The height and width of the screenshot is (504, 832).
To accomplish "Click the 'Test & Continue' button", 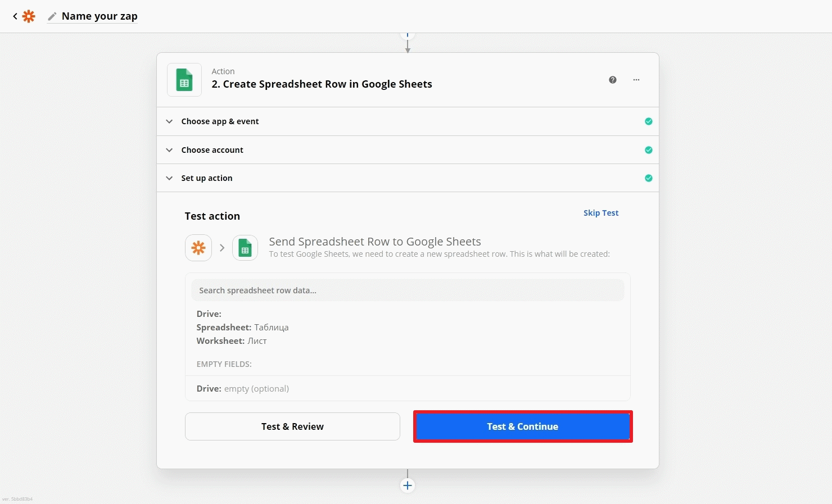I will point(523,426).
